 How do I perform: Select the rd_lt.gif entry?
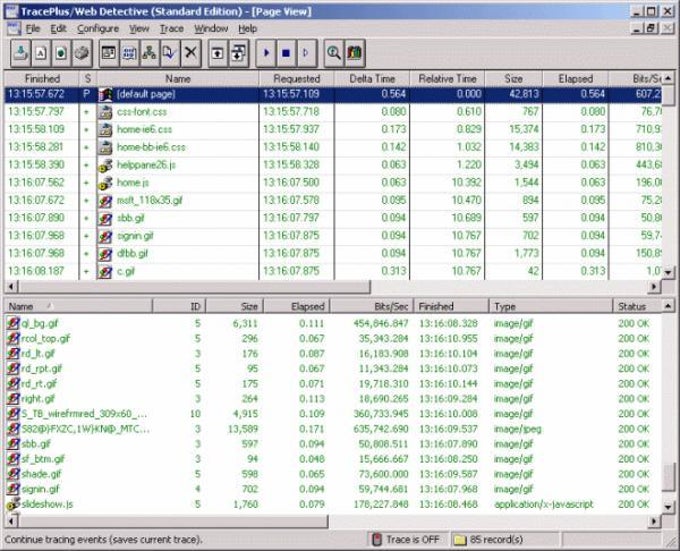(38, 353)
